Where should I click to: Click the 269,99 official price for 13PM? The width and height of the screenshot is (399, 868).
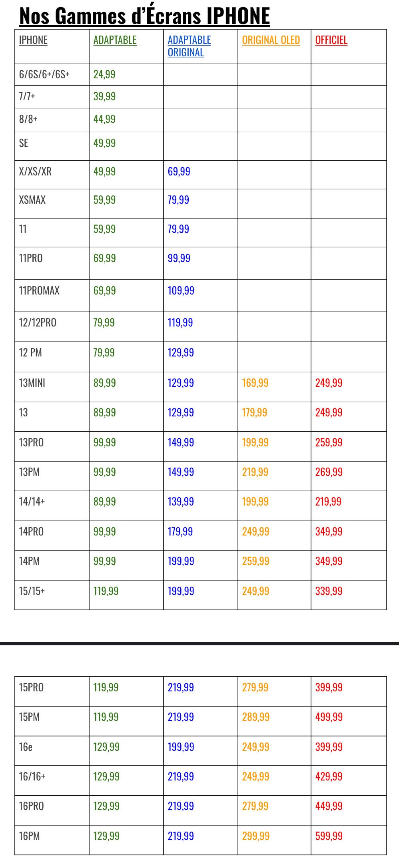(x=329, y=472)
